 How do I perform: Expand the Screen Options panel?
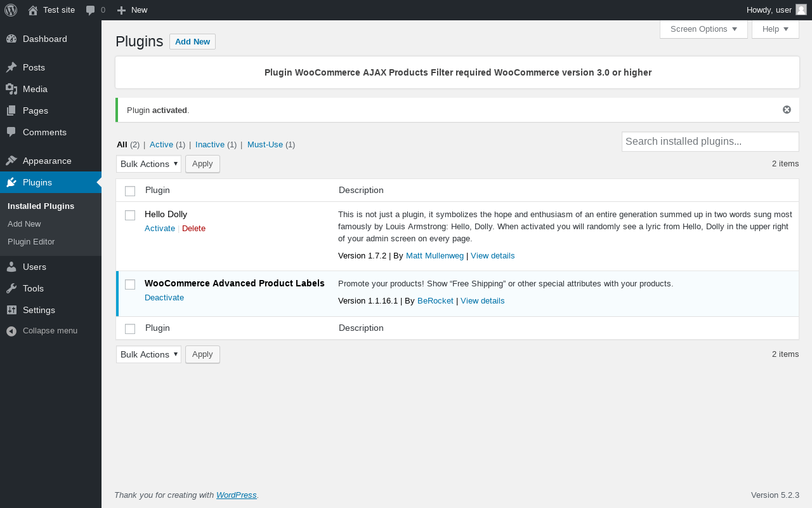point(704,29)
